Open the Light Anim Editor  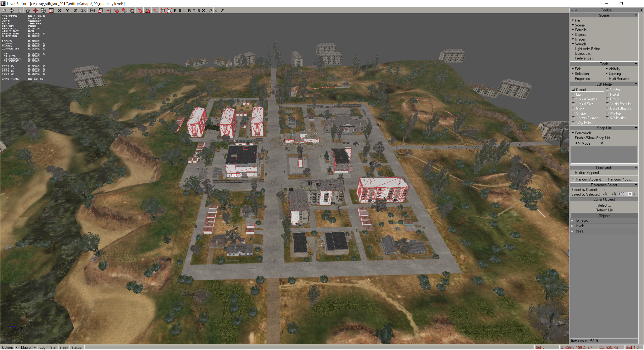click(x=587, y=49)
